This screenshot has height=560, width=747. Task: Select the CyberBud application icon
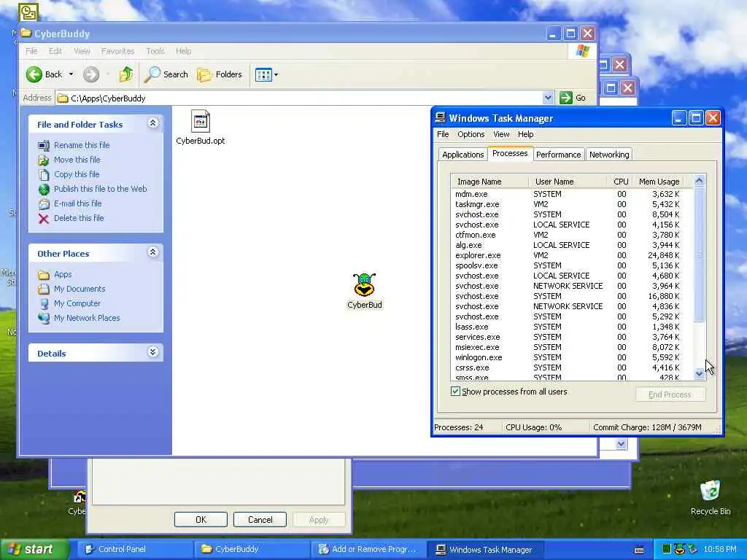tap(365, 285)
